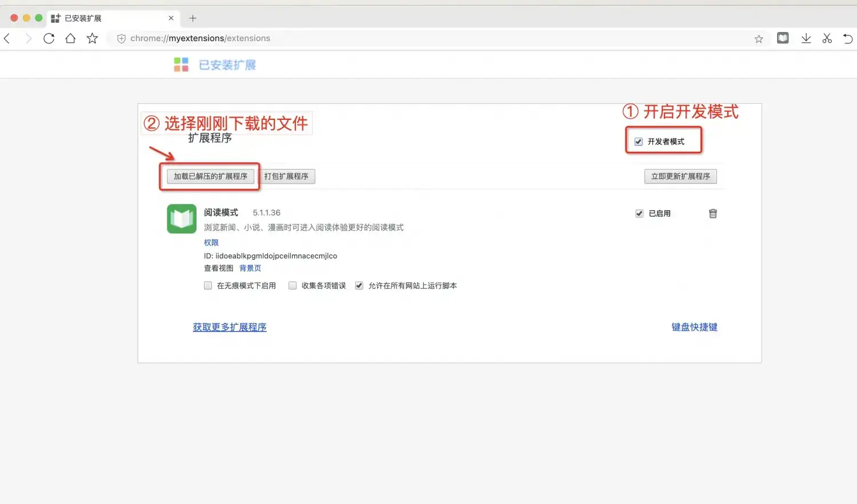The image size is (857, 504).
Task: Open downloads via download arrow icon
Action: pyautogui.click(x=806, y=38)
